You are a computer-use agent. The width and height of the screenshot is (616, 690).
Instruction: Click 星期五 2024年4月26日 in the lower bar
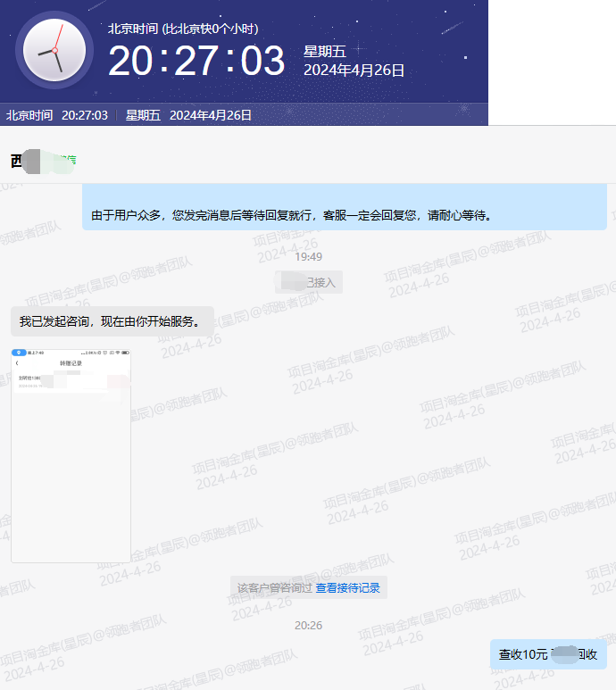click(188, 115)
